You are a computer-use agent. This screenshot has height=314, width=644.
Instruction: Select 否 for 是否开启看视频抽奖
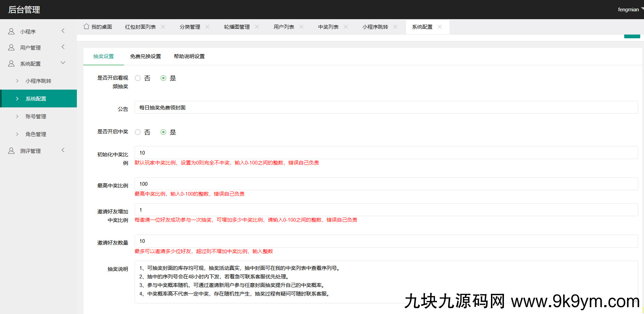coord(138,78)
